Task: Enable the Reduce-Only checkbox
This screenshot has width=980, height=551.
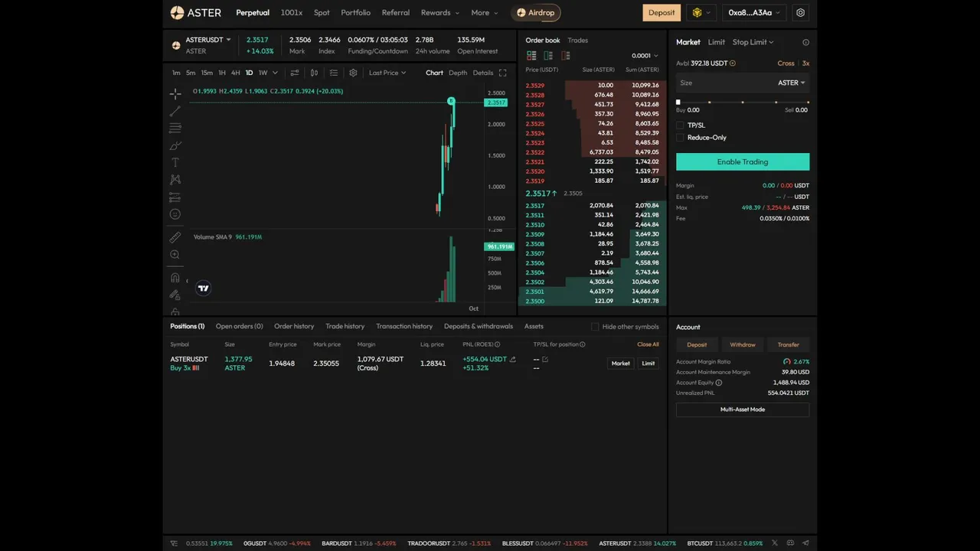Action: (680, 138)
